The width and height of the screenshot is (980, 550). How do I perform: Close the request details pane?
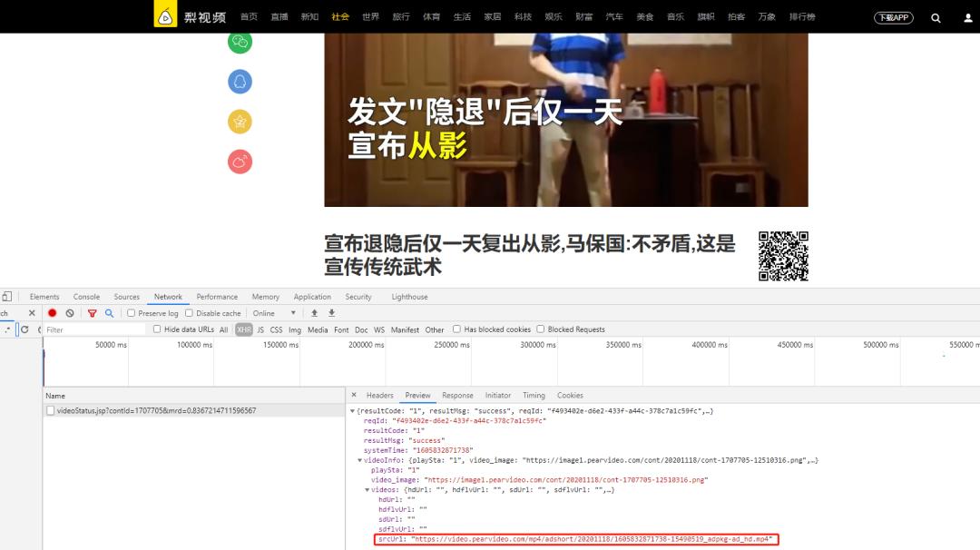354,395
